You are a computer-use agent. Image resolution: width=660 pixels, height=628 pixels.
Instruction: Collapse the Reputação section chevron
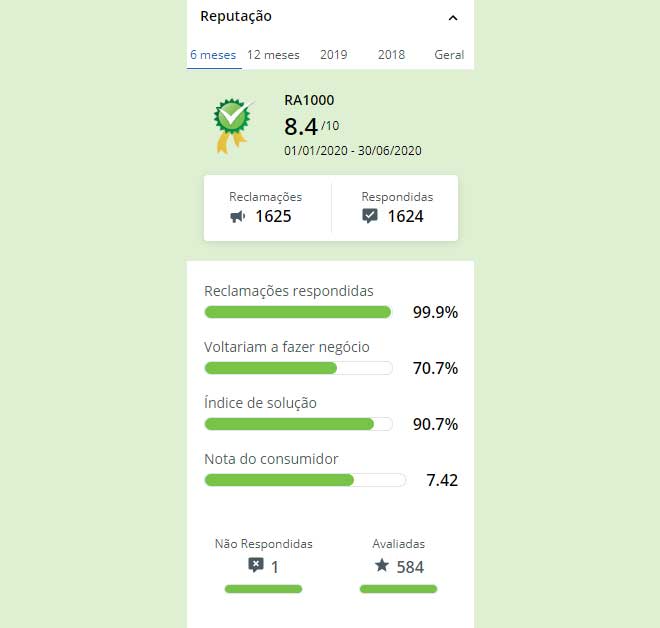[453, 18]
